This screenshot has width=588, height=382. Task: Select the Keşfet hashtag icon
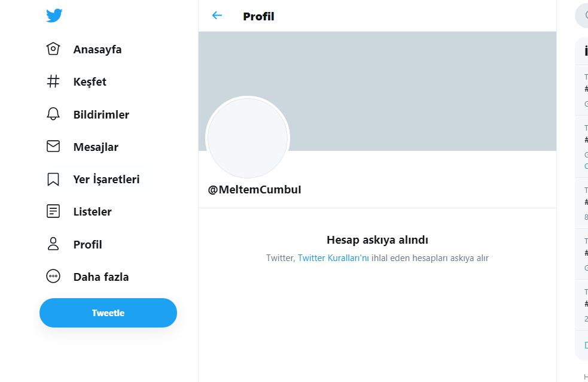(x=53, y=81)
